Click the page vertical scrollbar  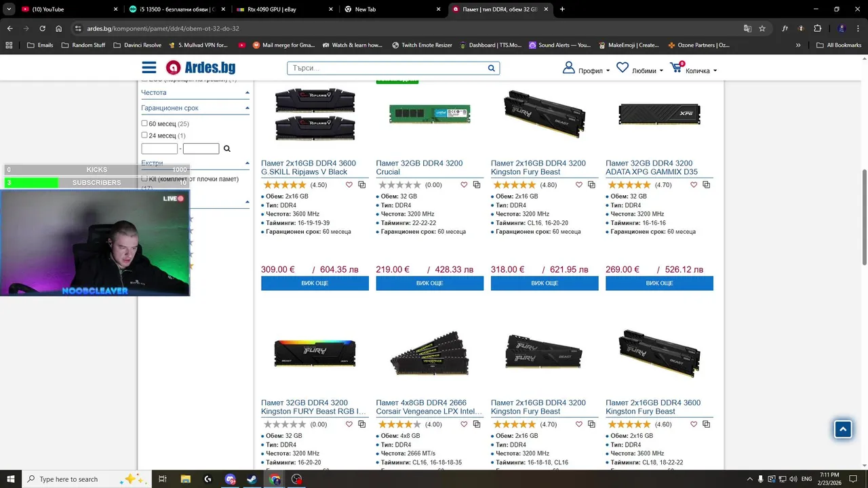click(x=864, y=217)
